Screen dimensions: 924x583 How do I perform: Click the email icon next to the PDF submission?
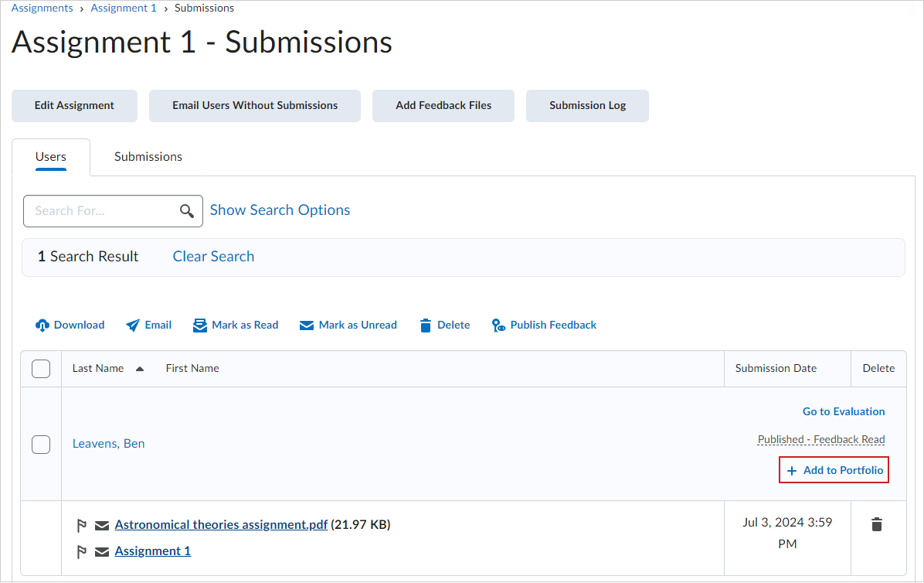click(101, 524)
